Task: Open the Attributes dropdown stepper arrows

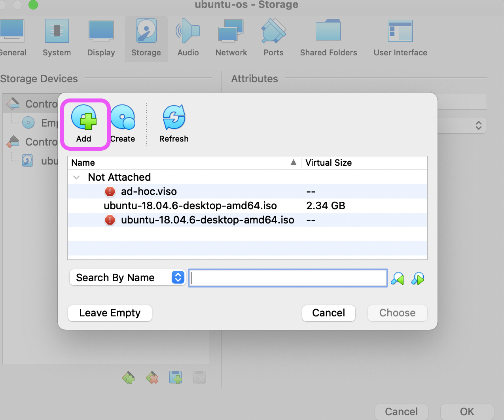Action: 479,125
